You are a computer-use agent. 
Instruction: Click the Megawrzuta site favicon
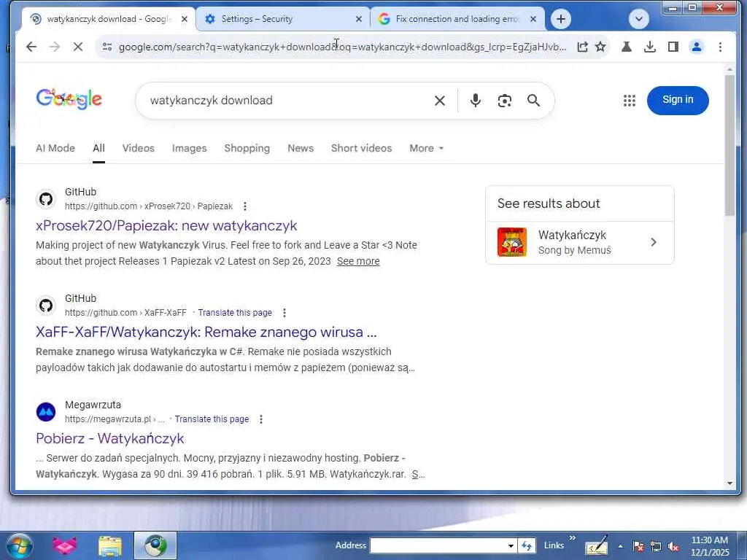click(x=46, y=412)
